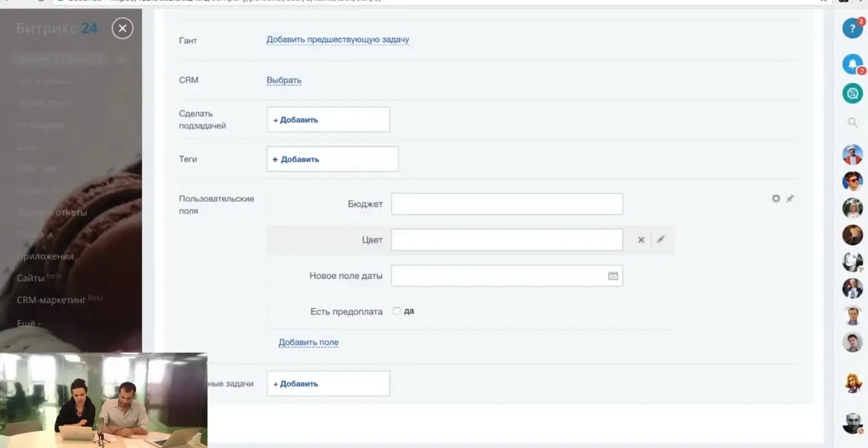This screenshot has height=448, width=868.
Task: Click the help question mark icon
Action: (852, 28)
